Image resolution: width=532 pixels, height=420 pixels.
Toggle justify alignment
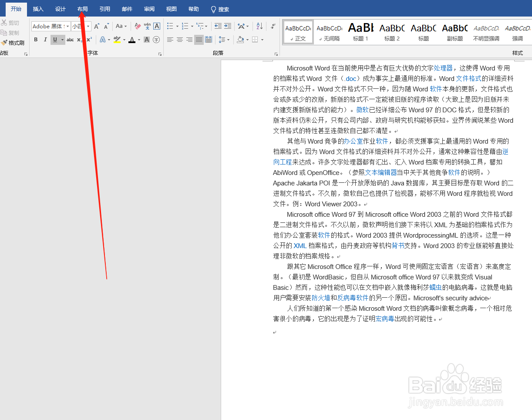(199, 40)
